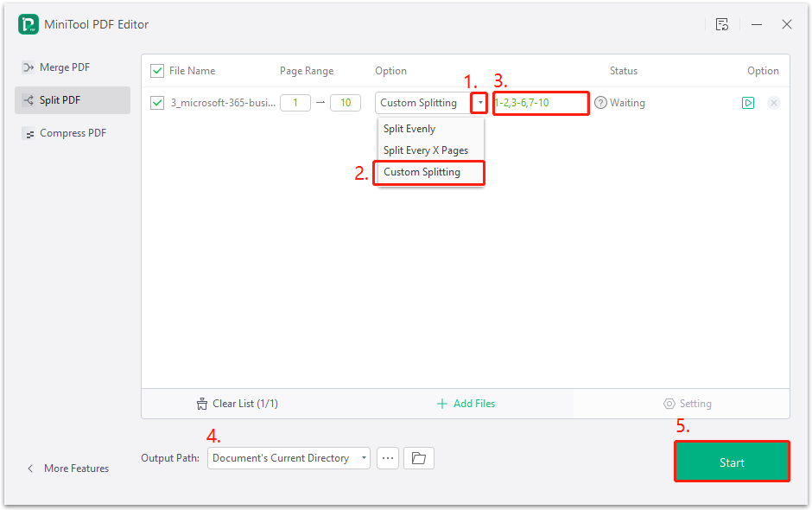The height and width of the screenshot is (510, 812).
Task: Click the Waiting status text
Action: tap(627, 103)
